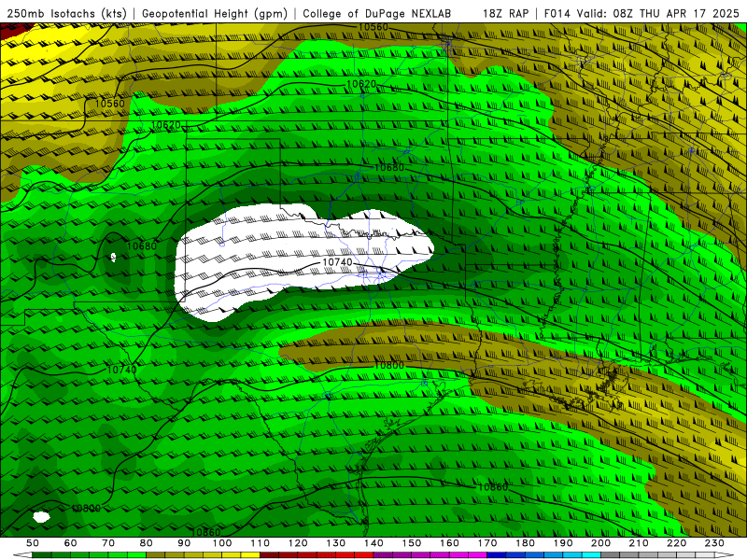Click the color bar tick label 160
Screen dimensions: 747x560
449,543
